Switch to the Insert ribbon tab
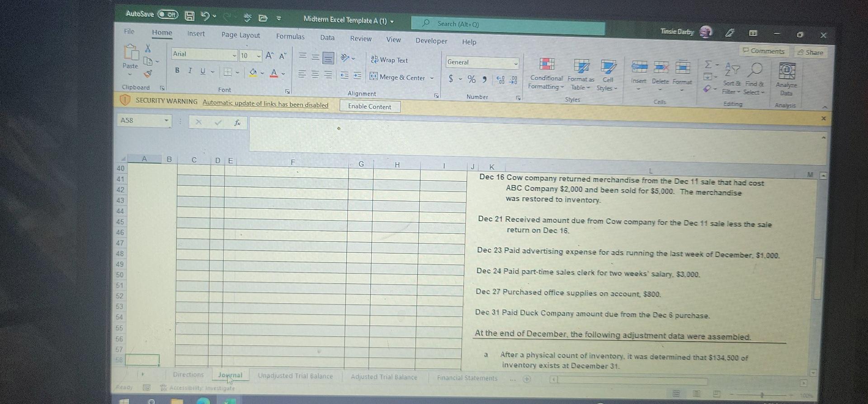Viewport: 868px width, 404px height. (x=196, y=33)
